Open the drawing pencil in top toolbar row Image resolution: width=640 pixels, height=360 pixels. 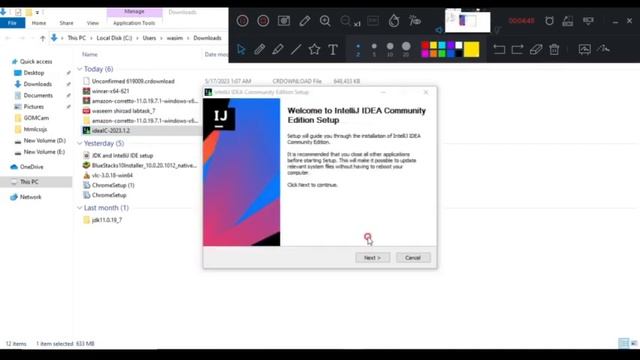304,20
